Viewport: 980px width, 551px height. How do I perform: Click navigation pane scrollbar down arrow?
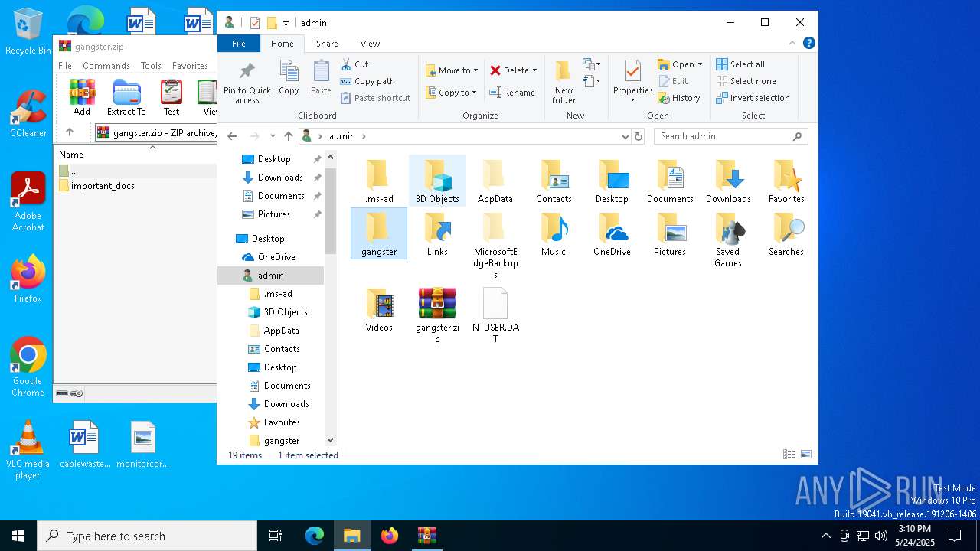pyautogui.click(x=331, y=440)
